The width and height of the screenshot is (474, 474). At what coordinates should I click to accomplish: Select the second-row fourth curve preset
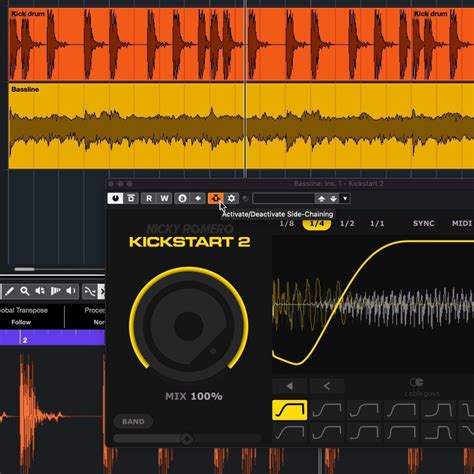point(401,432)
